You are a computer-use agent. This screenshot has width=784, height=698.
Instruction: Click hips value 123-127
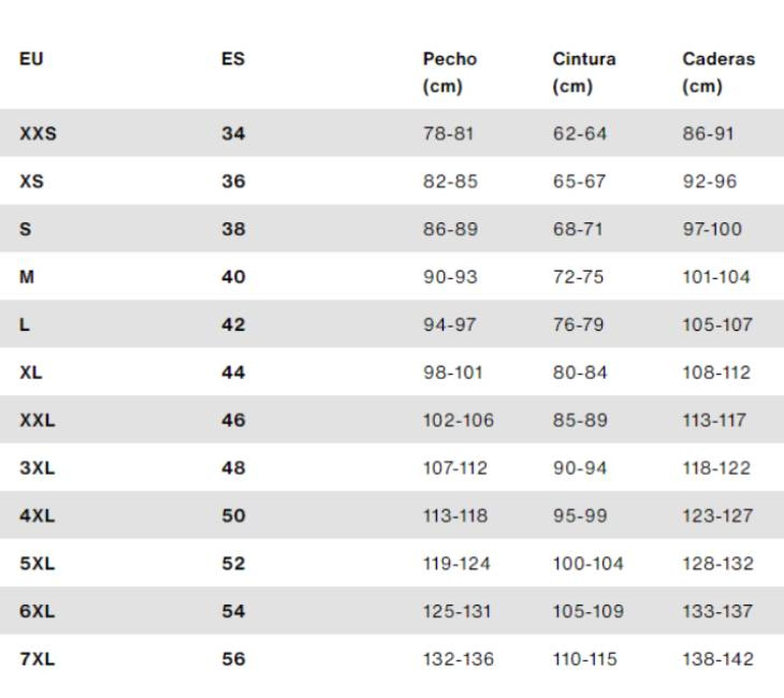coord(717,515)
